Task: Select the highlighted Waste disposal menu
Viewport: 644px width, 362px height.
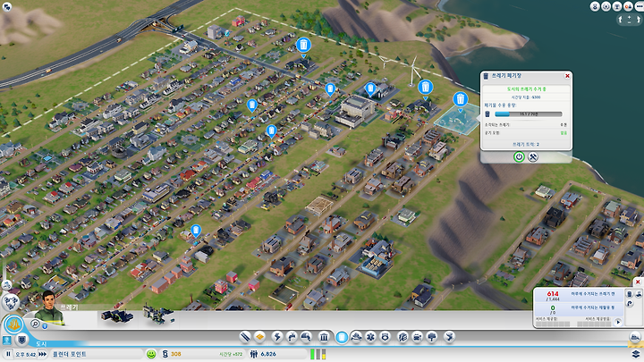Action: click(342, 337)
